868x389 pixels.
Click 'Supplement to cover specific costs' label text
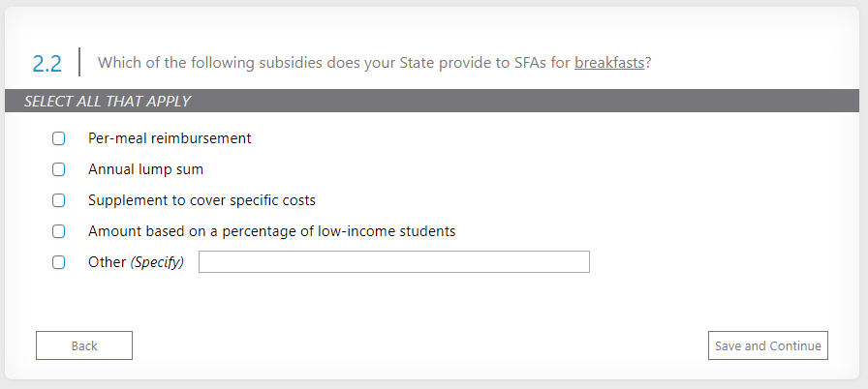(201, 200)
